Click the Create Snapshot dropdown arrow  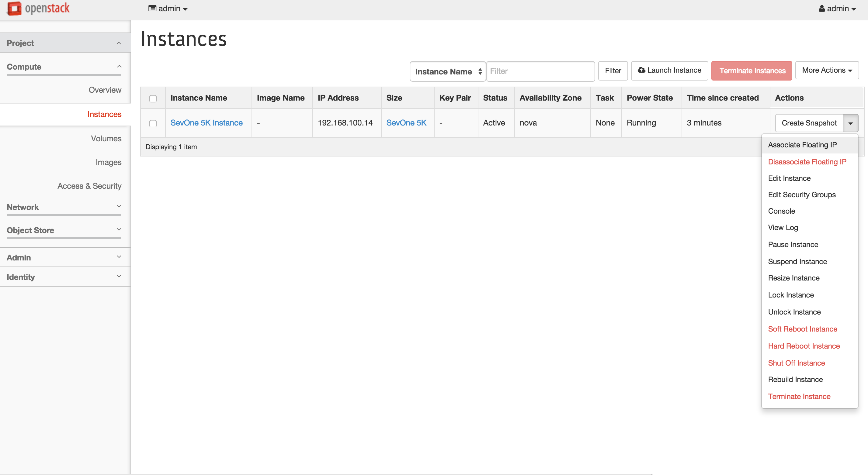point(850,123)
